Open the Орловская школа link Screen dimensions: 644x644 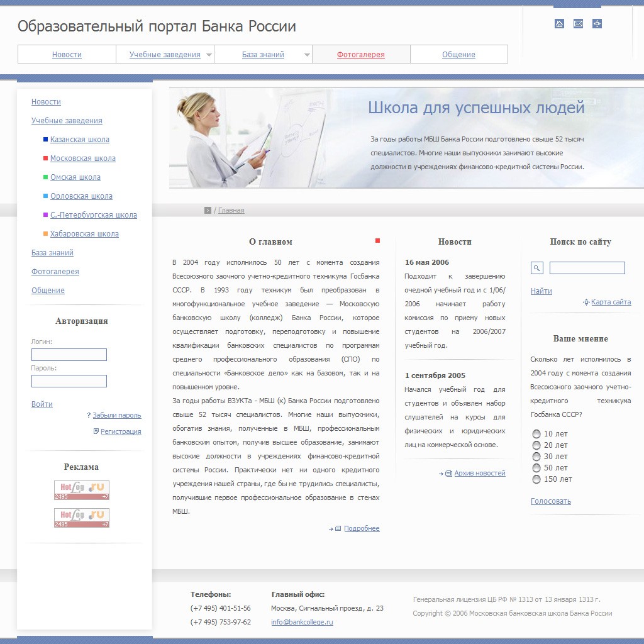tap(81, 196)
